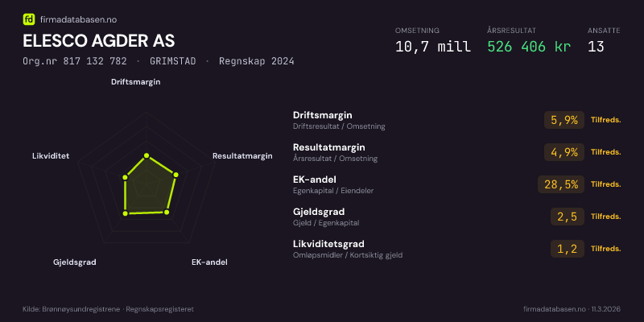Click the Ansatte count 13
Viewport: 644px width, 322px height.
596,46
